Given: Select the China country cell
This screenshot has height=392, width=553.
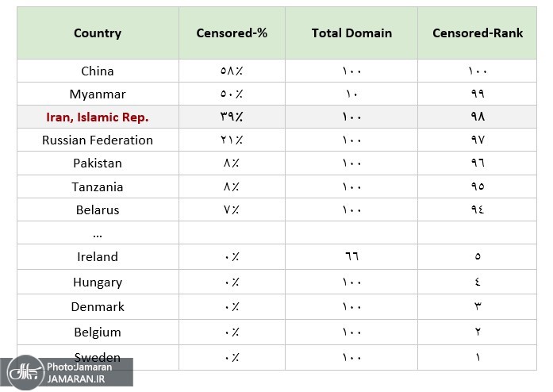Looking at the screenshot, I should [98, 71].
